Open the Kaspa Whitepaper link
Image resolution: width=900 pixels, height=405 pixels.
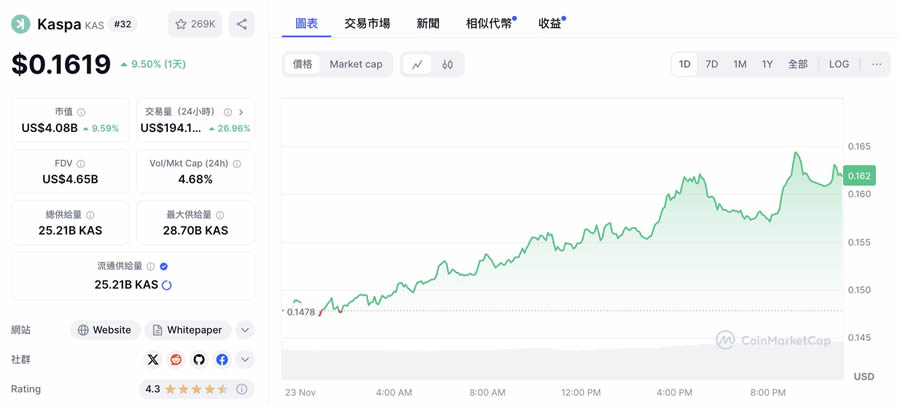tap(188, 330)
